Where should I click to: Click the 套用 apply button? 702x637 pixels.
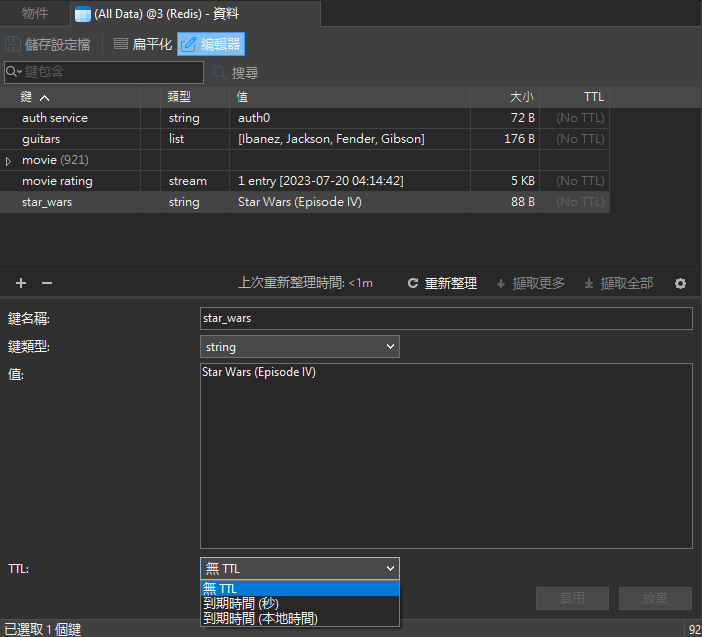coord(572,598)
